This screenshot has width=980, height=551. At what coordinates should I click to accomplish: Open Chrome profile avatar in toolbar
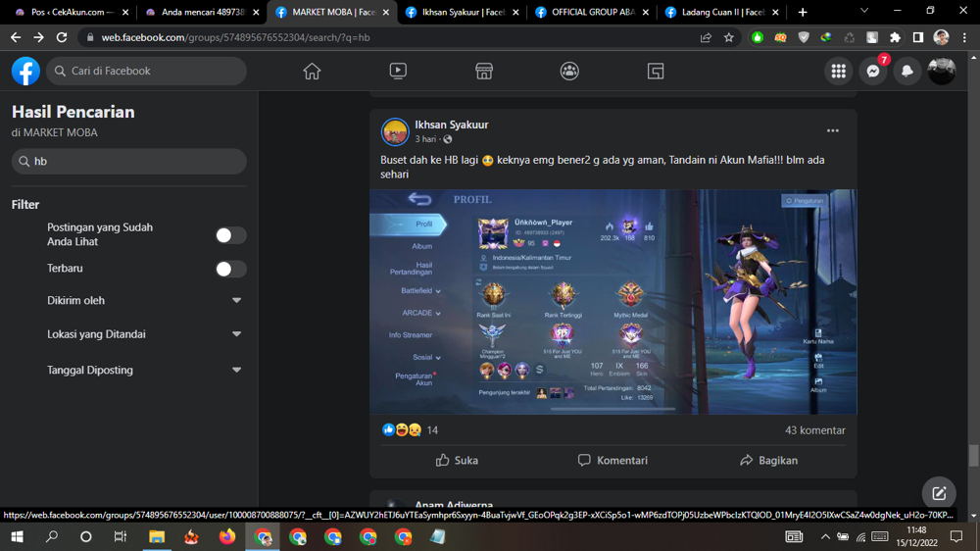click(x=941, y=37)
